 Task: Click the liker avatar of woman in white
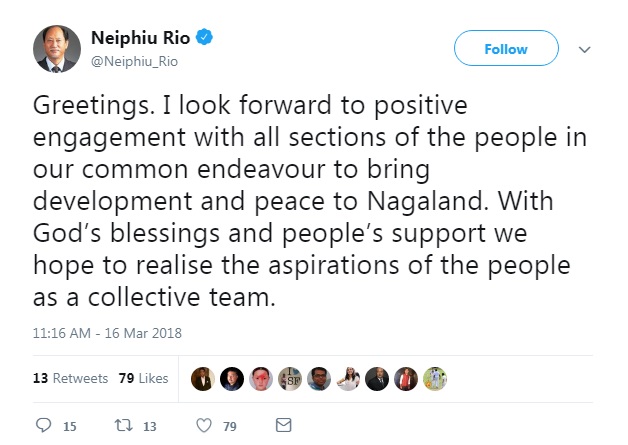click(x=348, y=379)
